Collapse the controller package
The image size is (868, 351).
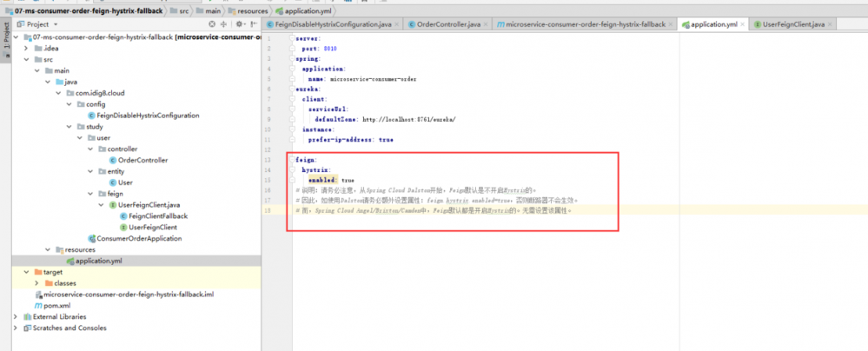90,149
